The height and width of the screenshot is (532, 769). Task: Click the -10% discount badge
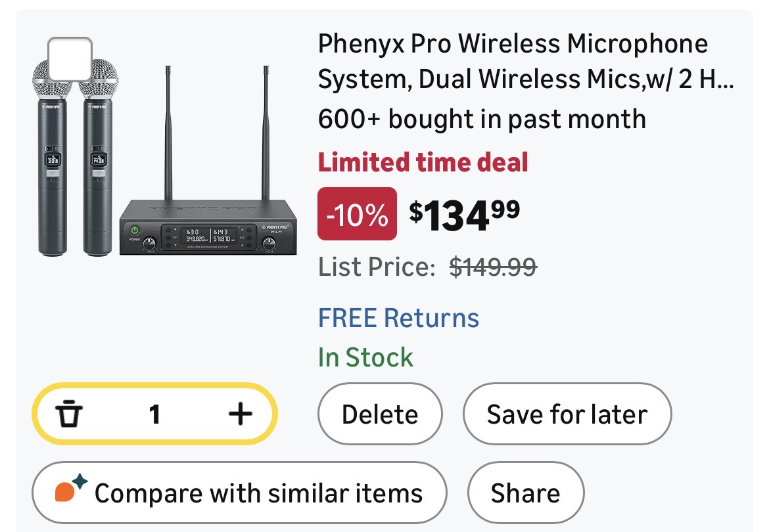(357, 213)
